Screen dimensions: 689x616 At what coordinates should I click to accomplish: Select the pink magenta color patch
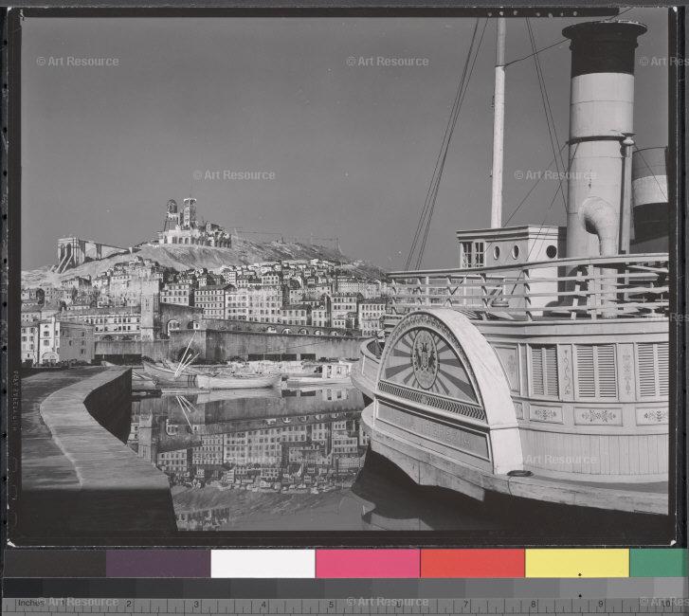point(368,563)
